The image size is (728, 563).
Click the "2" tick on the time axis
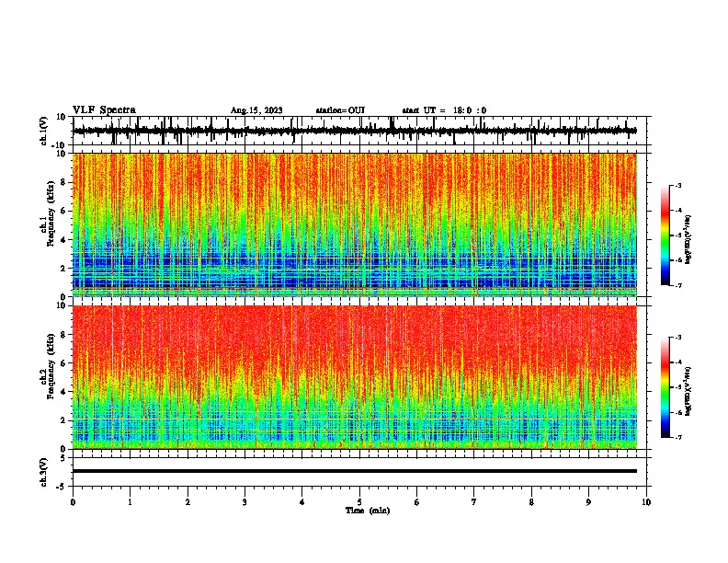188,502
